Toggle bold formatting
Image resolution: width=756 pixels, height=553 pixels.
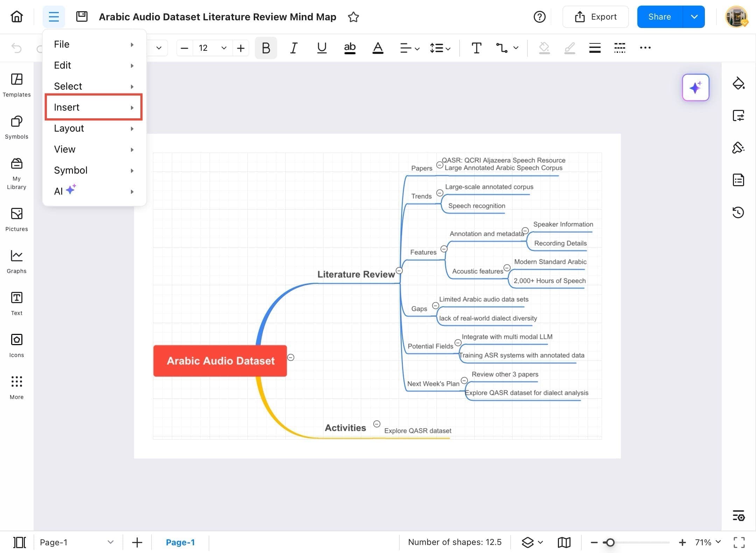(266, 48)
